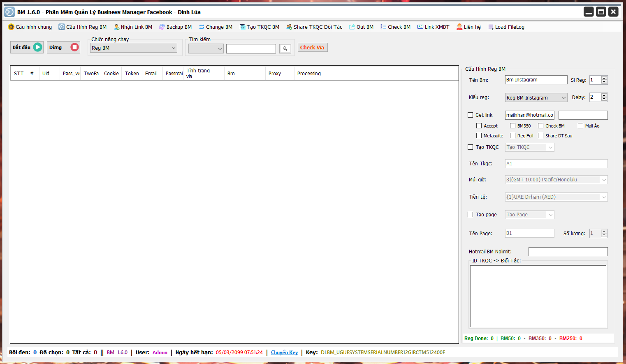Tick the BM350 checkbox
626x364 pixels.
tap(512, 126)
